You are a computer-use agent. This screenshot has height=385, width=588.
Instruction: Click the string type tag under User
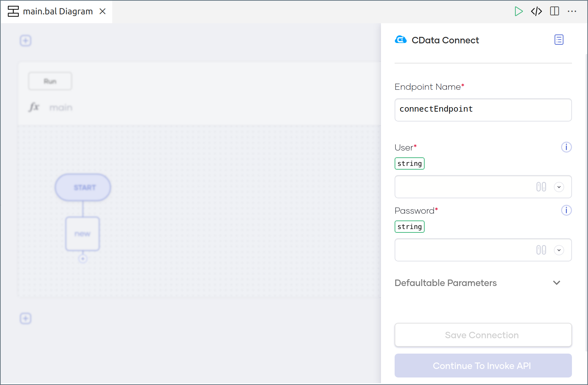tap(410, 163)
